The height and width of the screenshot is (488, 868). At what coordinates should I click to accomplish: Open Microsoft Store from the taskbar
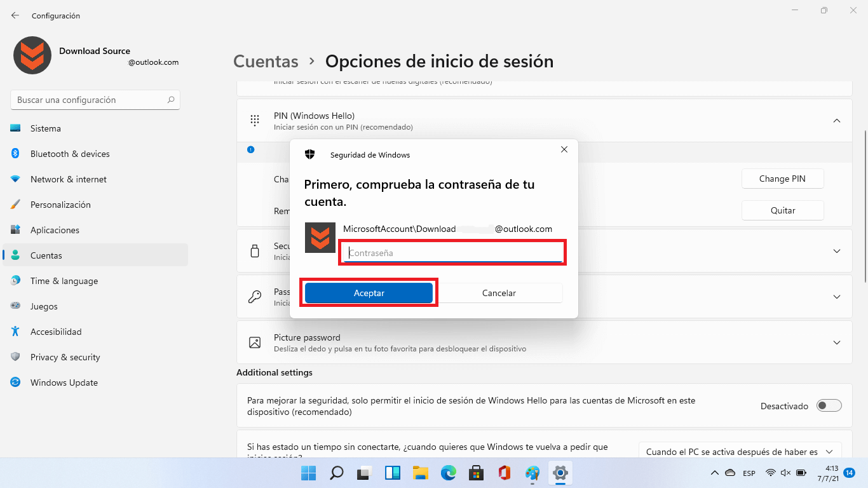[477, 473]
